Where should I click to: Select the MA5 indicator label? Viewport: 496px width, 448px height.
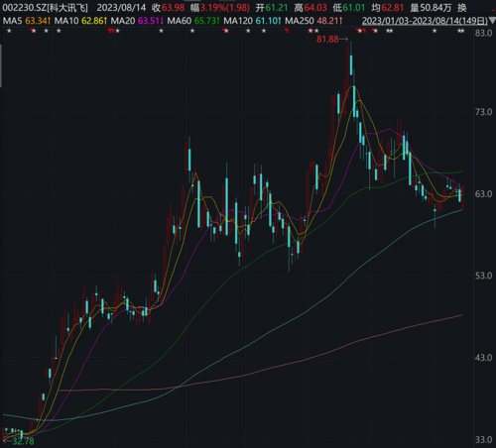(13, 21)
